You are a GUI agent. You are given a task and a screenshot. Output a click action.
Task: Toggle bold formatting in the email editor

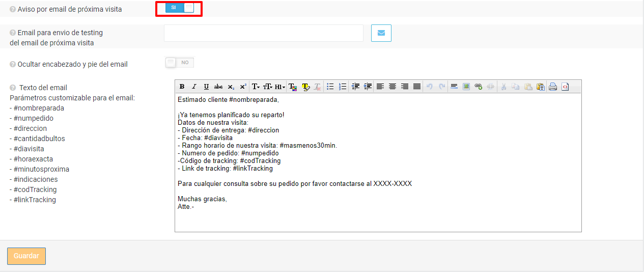pyautogui.click(x=182, y=87)
